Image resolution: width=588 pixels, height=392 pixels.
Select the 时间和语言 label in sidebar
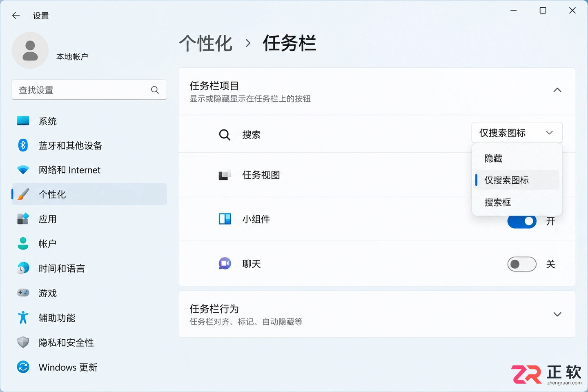[x=62, y=268]
